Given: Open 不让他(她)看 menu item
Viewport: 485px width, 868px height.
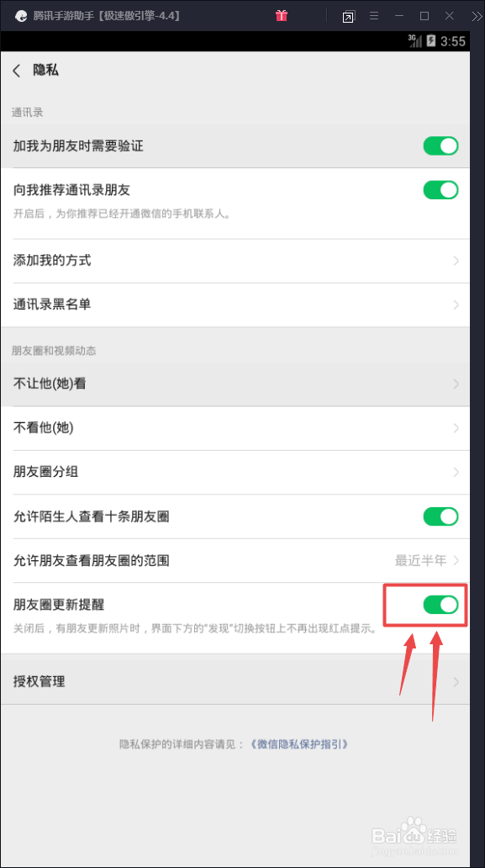Looking at the screenshot, I should [x=235, y=384].
